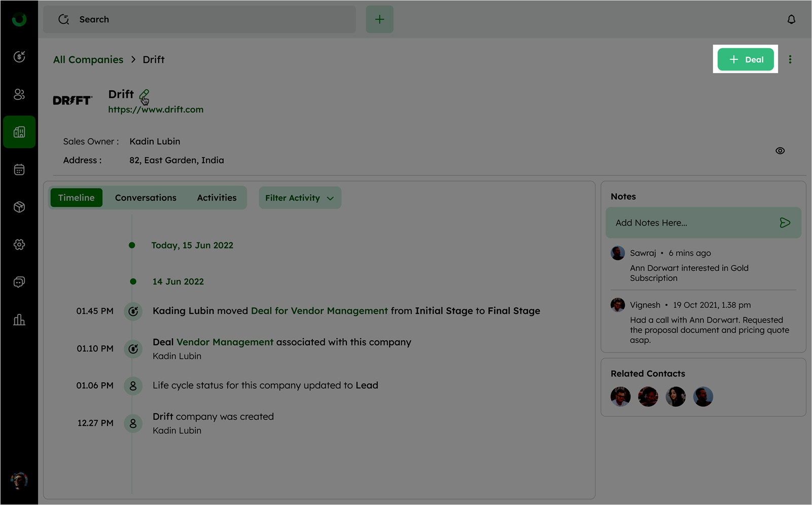Click the Related Contacts heading
Viewport: 812px width, 505px height.
648,374
